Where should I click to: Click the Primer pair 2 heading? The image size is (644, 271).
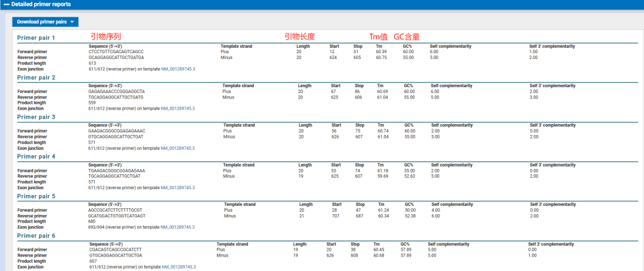[x=36, y=78]
